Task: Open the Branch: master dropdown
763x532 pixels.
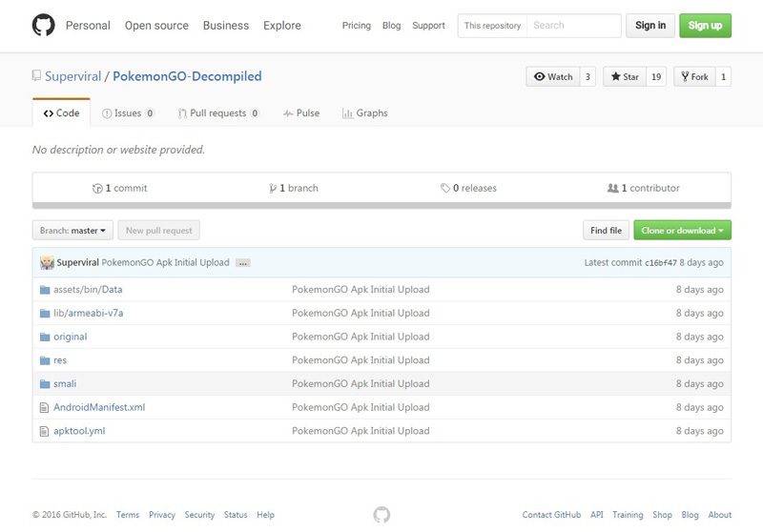Action: pyautogui.click(x=72, y=231)
